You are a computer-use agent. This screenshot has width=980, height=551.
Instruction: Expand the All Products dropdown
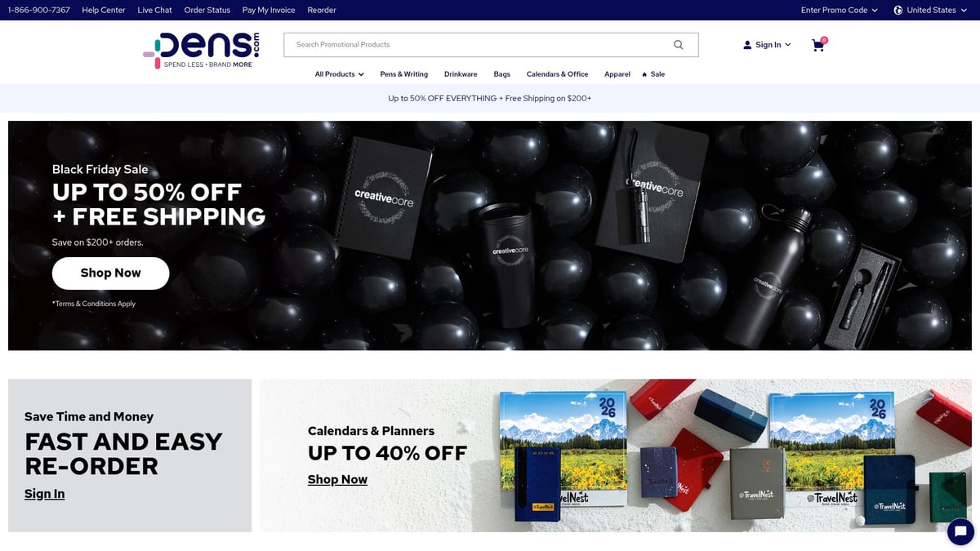[340, 74]
